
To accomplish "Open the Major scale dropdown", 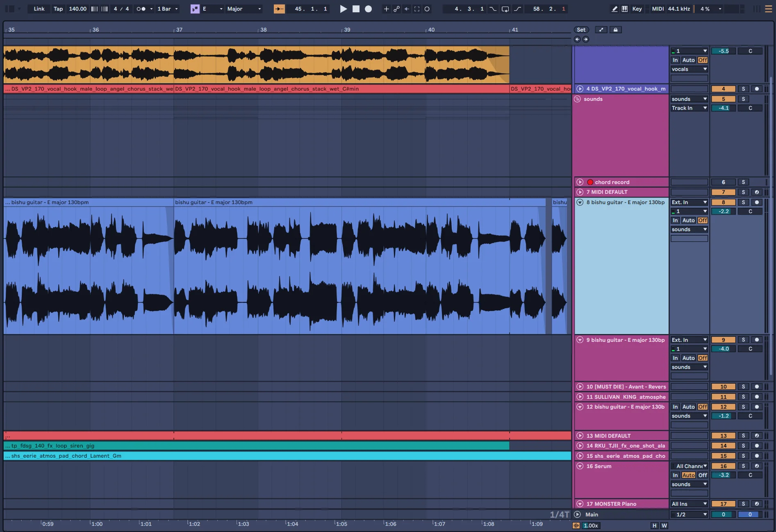I will tap(244, 9).
